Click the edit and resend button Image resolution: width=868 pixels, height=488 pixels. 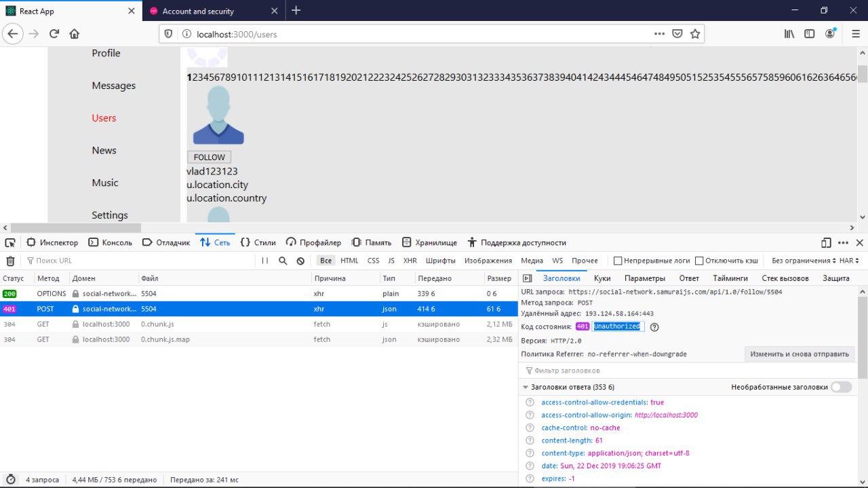(x=799, y=354)
